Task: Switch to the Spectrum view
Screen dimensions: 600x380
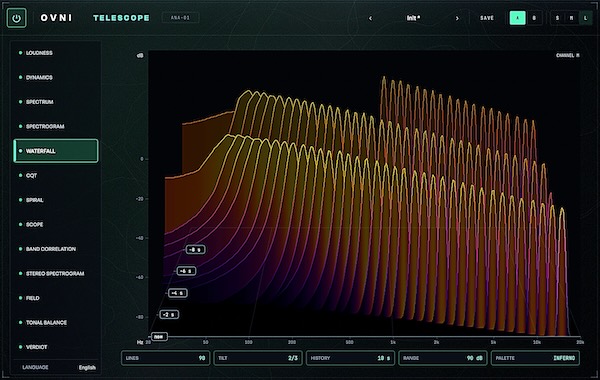Action: (56, 102)
